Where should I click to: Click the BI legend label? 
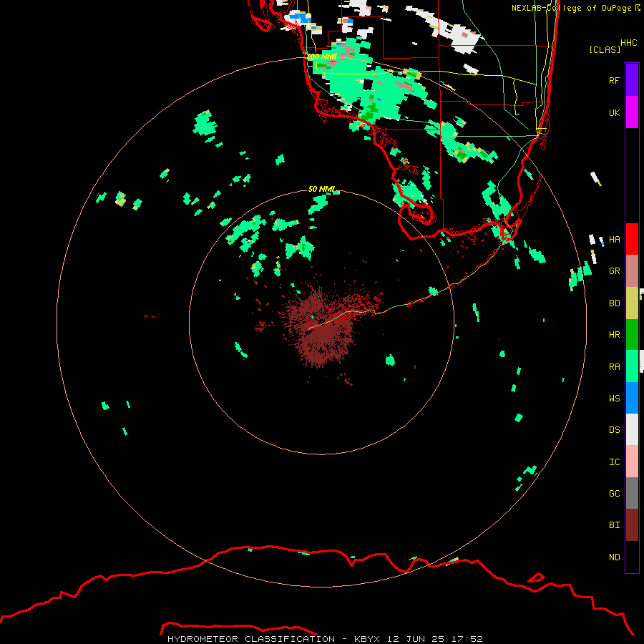point(614,525)
